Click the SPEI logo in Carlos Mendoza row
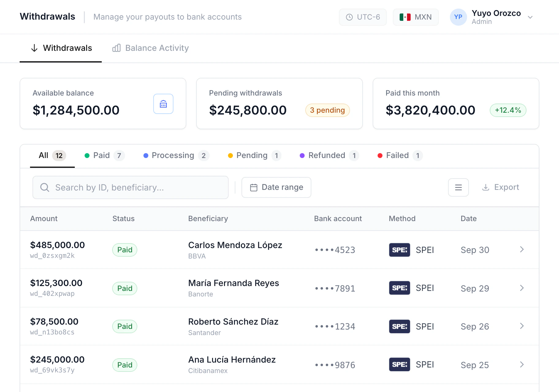This screenshot has width=559, height=392. pyautogui.click(x=399, y=250)
